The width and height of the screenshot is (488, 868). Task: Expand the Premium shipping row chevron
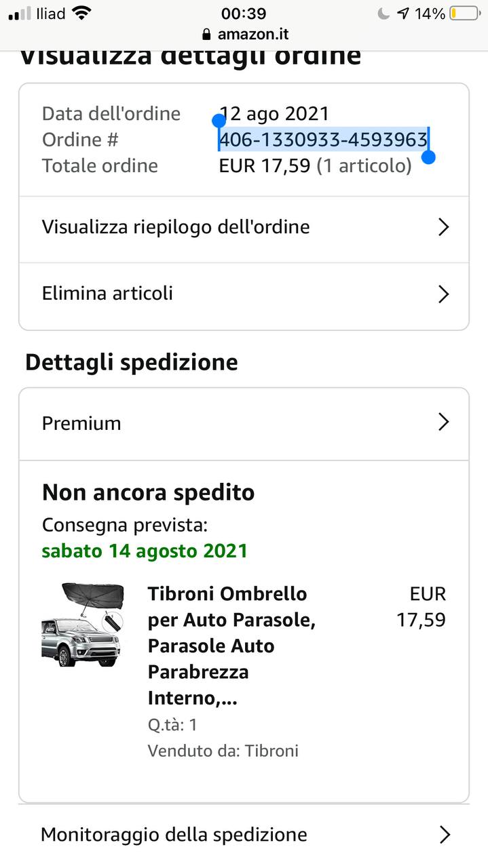coord(444,422)
